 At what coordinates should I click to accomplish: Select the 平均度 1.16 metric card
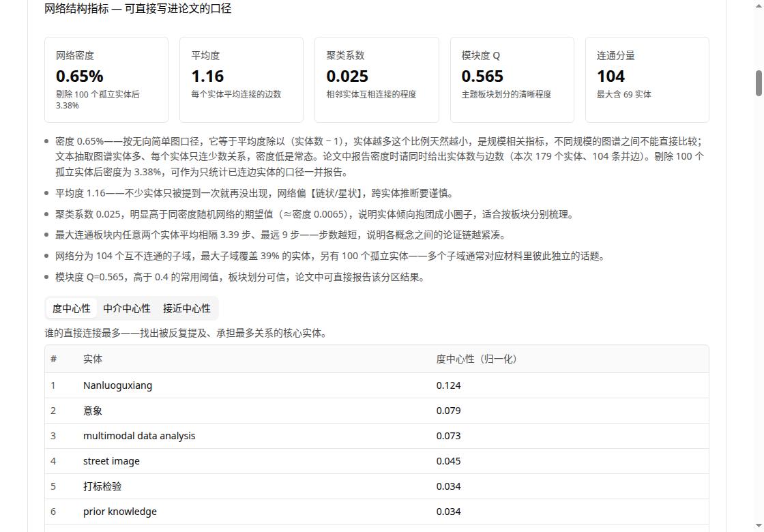tap(241, 80)
